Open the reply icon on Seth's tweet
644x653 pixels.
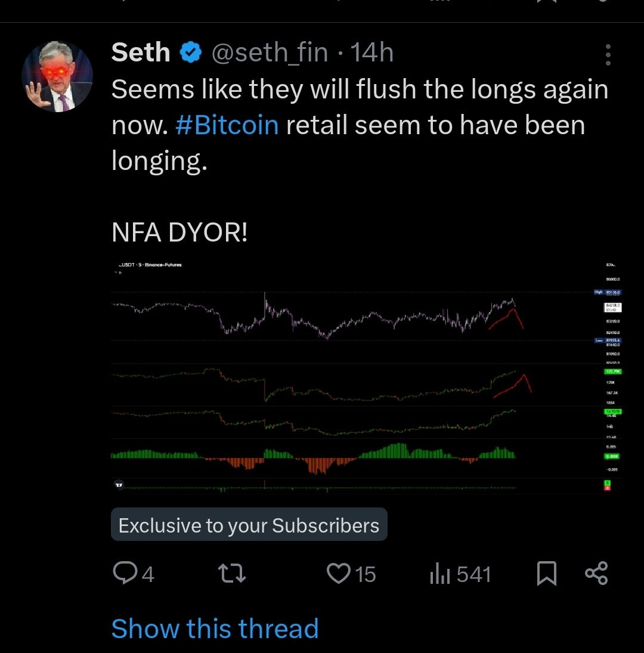pos(125,574)
